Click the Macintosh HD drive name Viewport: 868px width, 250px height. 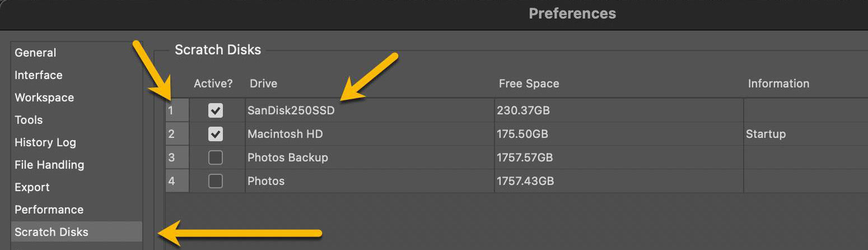pos(285,134)
